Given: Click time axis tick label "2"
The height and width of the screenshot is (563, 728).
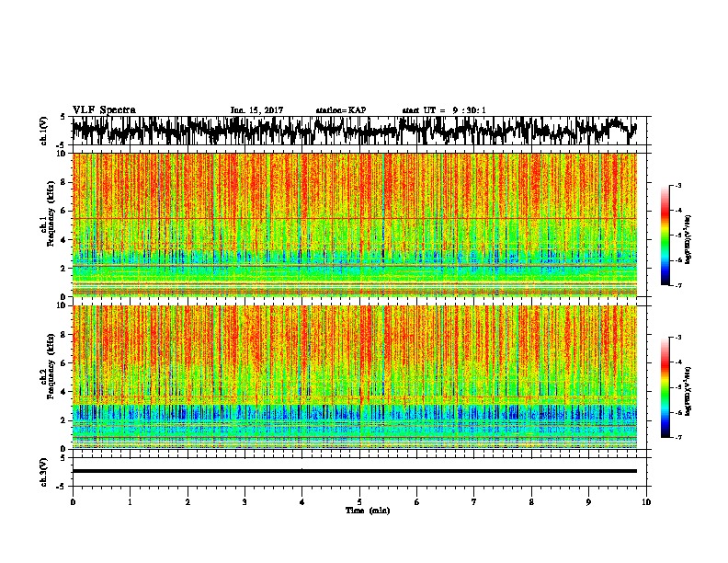Looking at the screenshot, I should pos(188,502).
